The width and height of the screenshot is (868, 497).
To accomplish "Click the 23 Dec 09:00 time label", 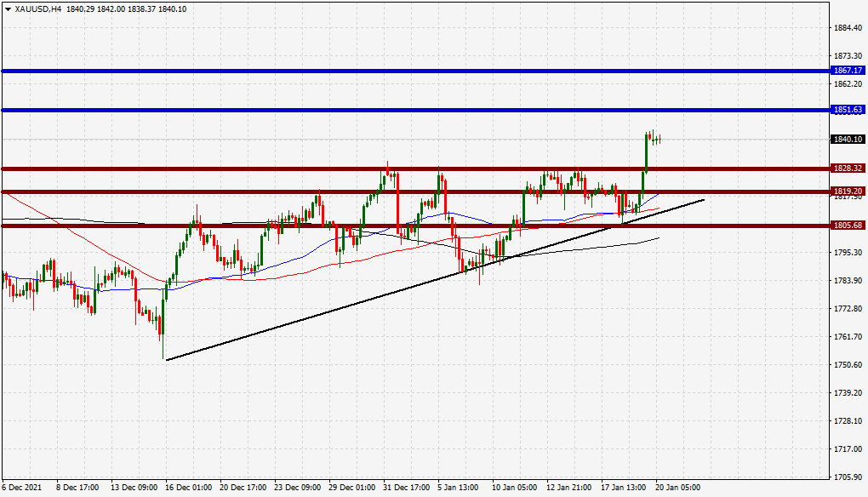I will pyautogui.click(x=298, y=488).
